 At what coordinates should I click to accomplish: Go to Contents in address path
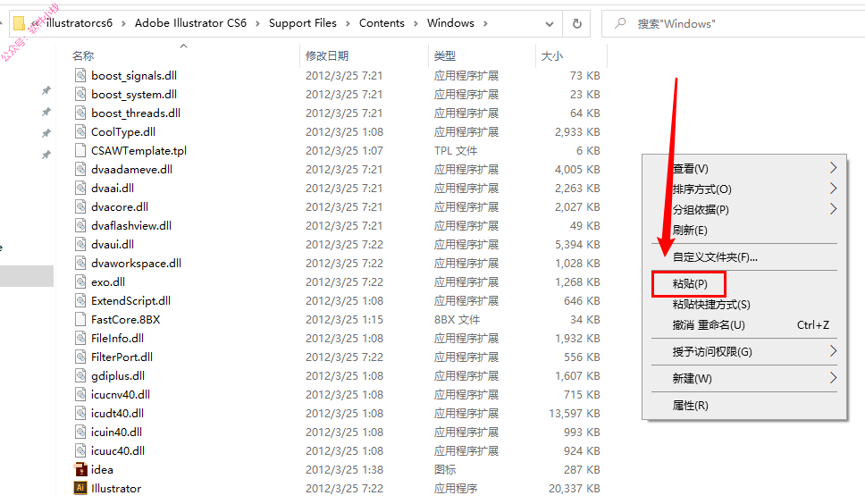pyautogui.click(x=382, y=23)
